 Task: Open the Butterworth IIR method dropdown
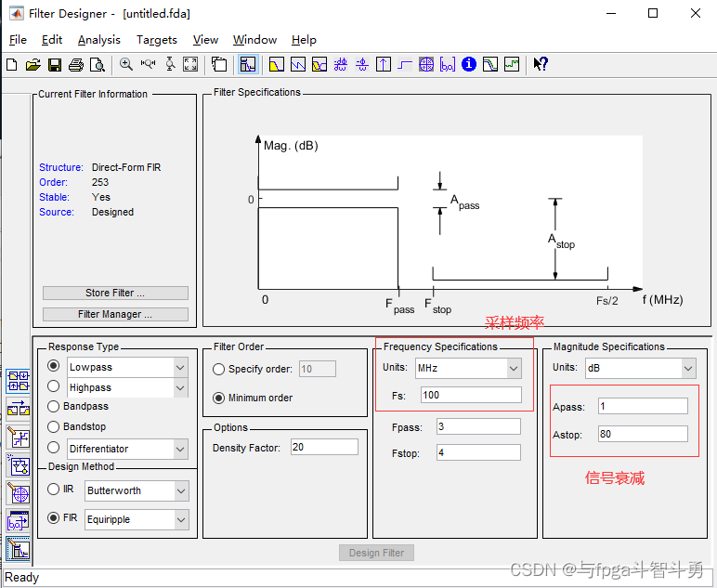coord(181,491)
